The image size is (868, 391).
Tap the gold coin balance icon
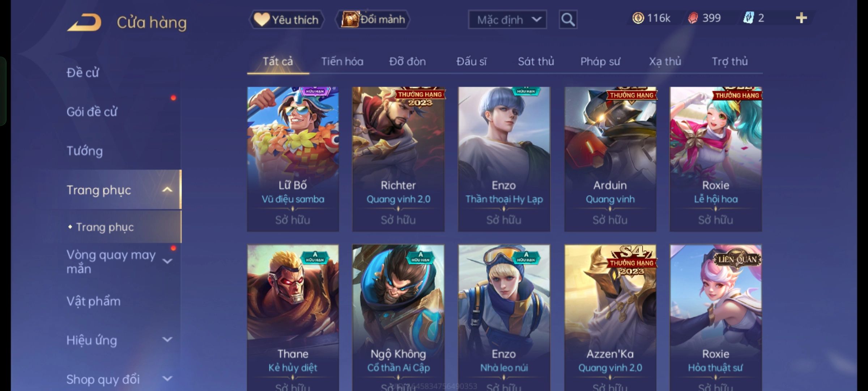[x=638, y=18]
